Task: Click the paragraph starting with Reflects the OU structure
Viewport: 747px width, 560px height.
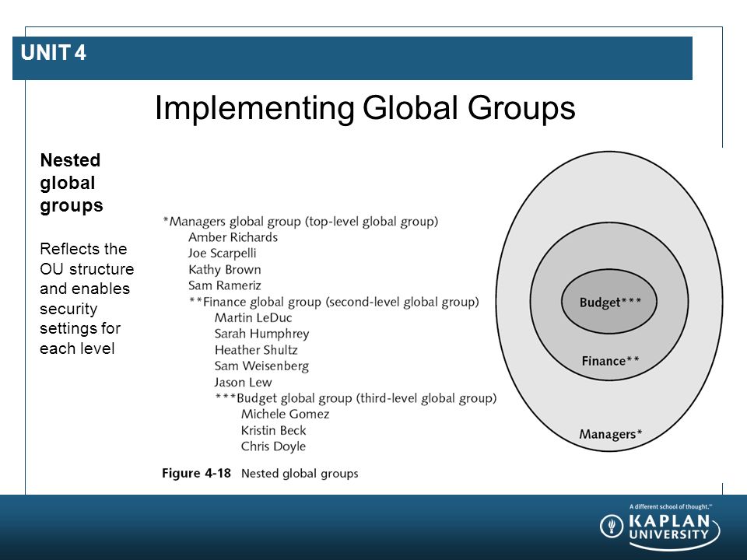Action: (x=86, y=299)
